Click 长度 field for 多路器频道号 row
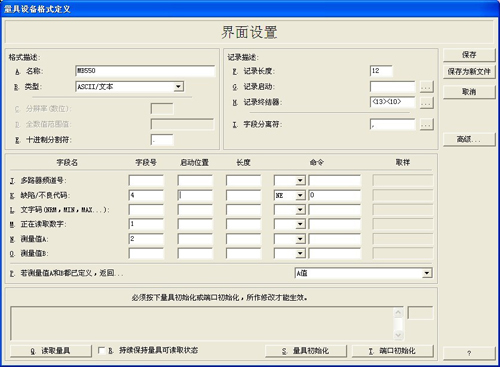500x367 pixels. click(243, 181)
